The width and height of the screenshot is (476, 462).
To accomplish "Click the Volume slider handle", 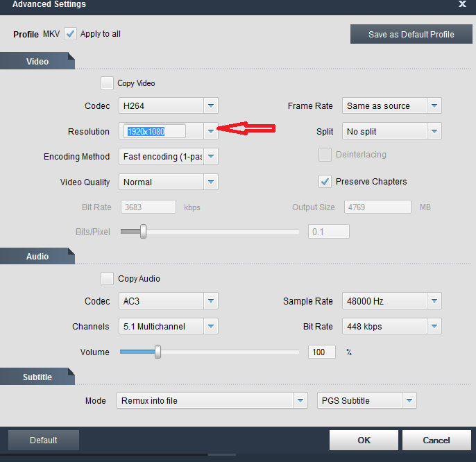I will pos(158,352).
